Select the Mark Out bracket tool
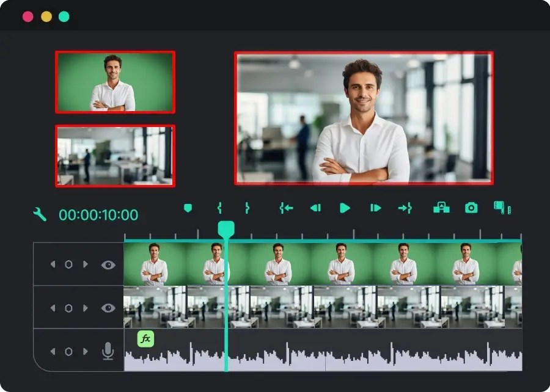The image size is (550, 392). click(x=246, y=208)
